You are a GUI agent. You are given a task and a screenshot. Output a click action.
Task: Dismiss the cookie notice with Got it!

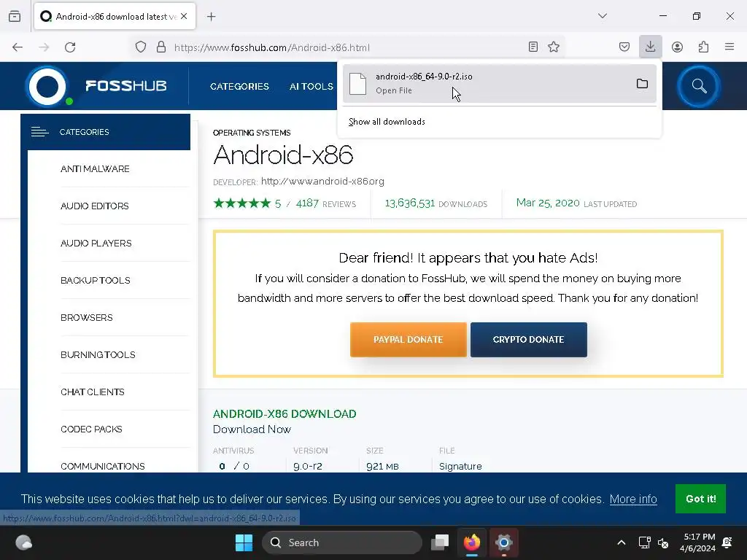[700, 499]
